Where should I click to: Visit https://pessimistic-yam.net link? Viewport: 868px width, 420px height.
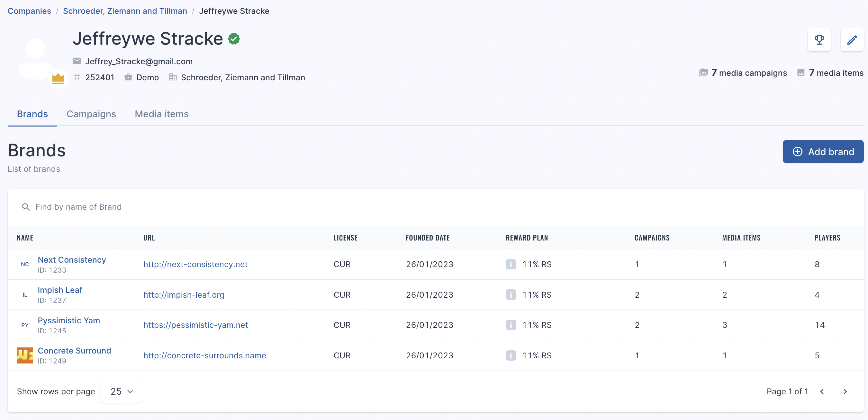coord(195,325)
